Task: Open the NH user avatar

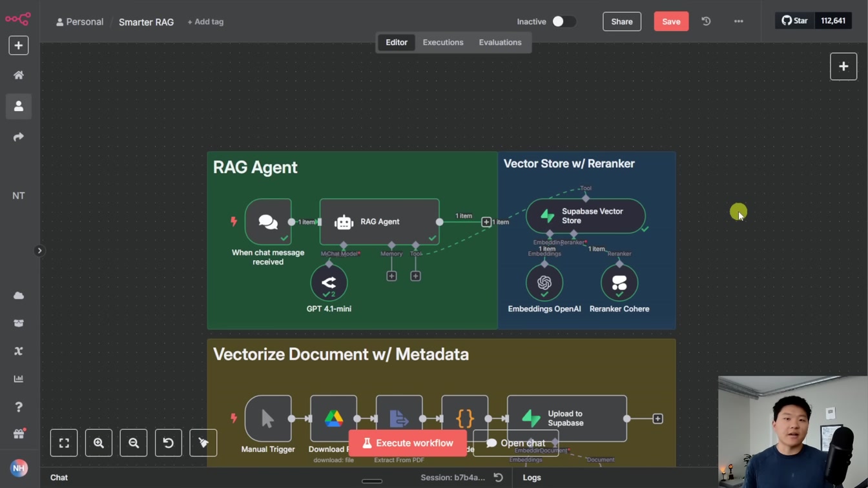Action: [x=19, y=468]
